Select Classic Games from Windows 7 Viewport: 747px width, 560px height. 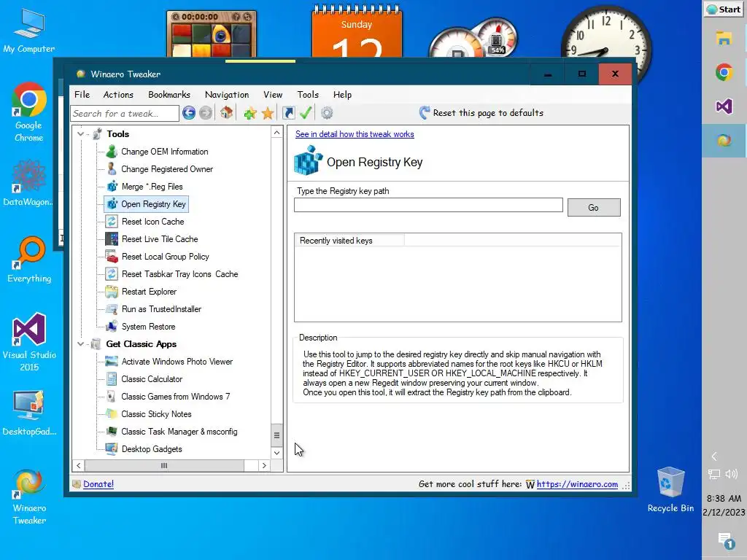point(175,397)
